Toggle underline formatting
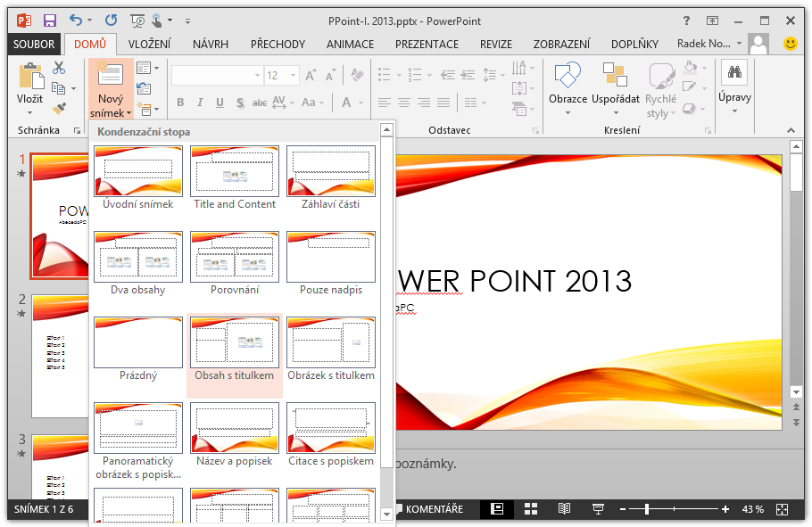 click(220, 103)
